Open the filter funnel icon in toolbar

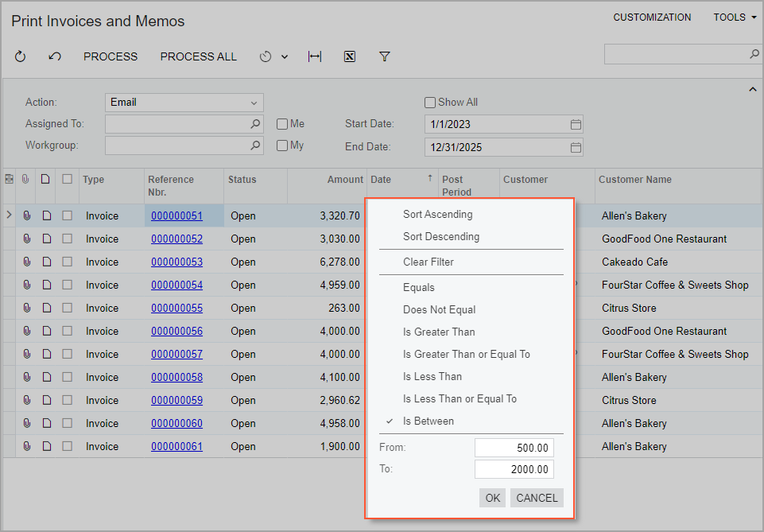click(385, 56)
